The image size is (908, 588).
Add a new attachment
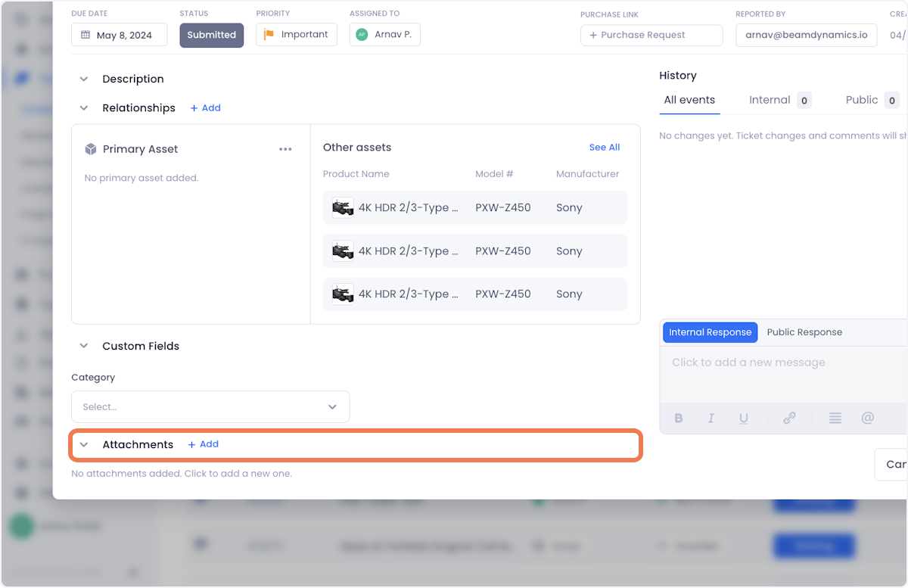204,444
